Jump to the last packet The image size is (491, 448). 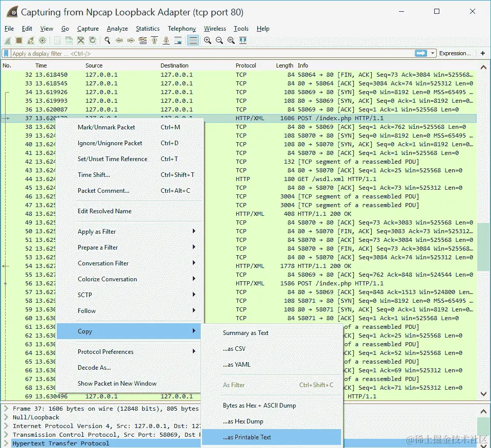[166, 40]
